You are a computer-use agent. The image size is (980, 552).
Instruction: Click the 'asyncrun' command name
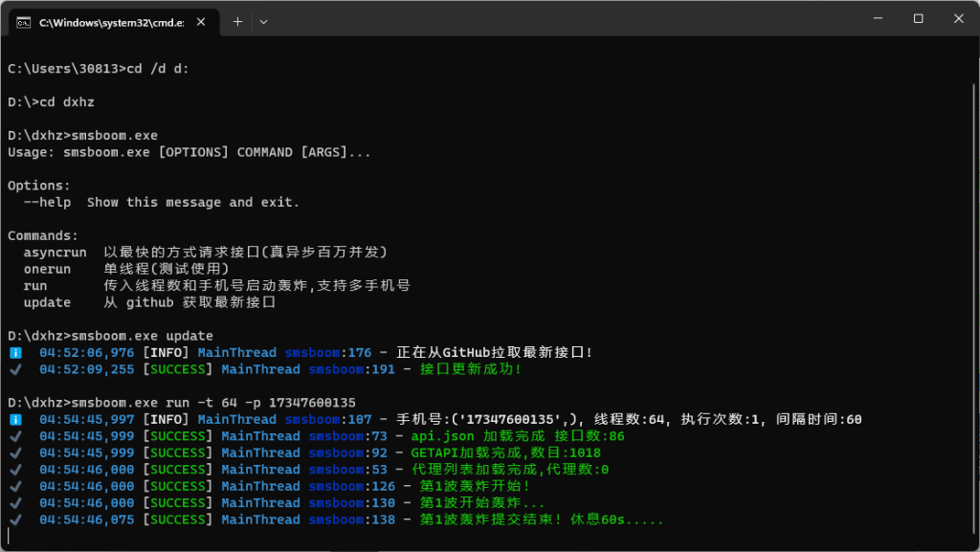(55, 253)
